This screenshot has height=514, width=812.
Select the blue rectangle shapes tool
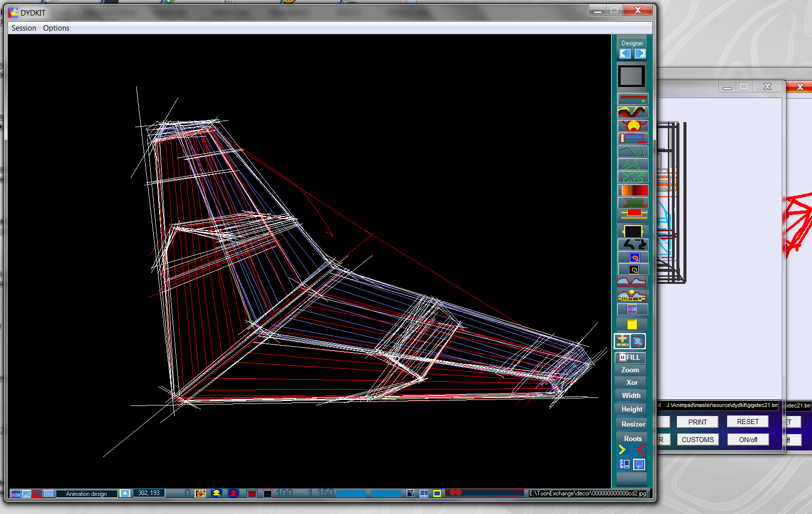click(633, 138)
